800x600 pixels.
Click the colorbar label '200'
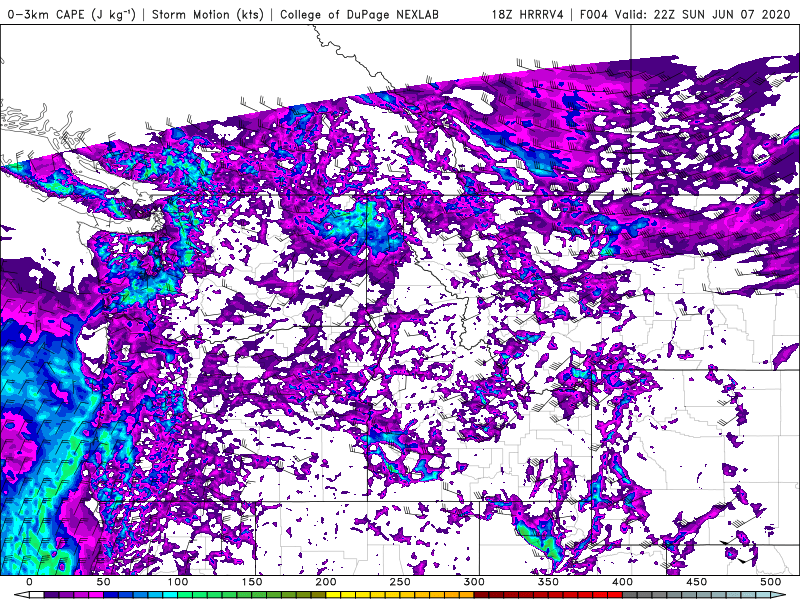326,582
